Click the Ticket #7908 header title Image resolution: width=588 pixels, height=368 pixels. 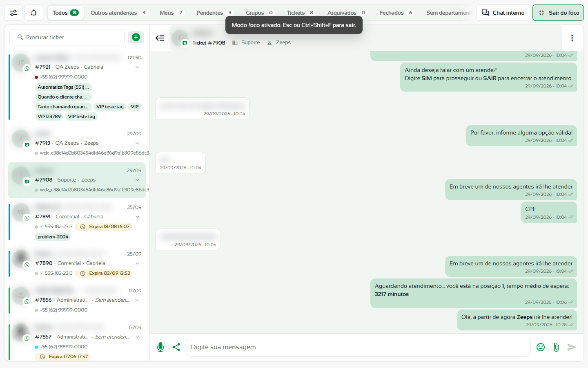click(209, 43)
